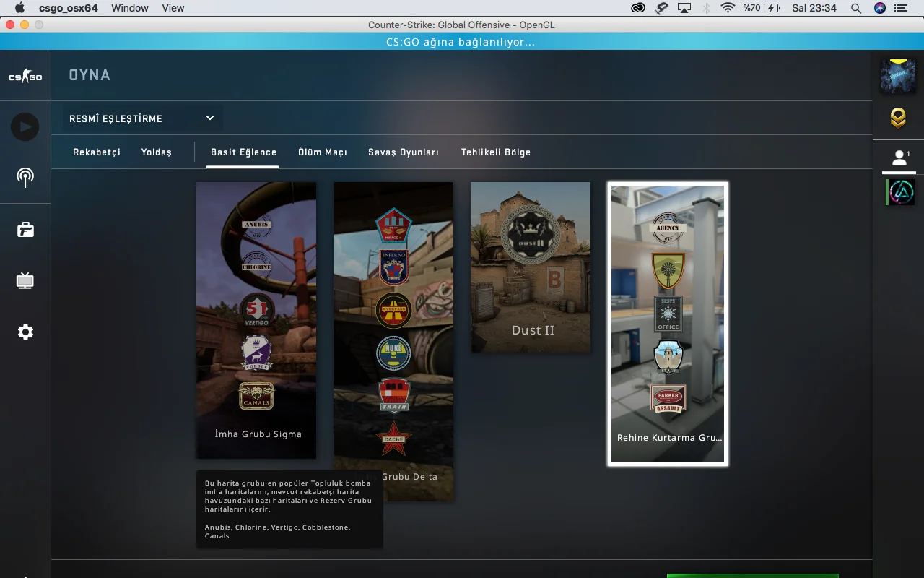Screen dimensions: 924x578
Task: Open the settings gear icon
Action: 25,332
